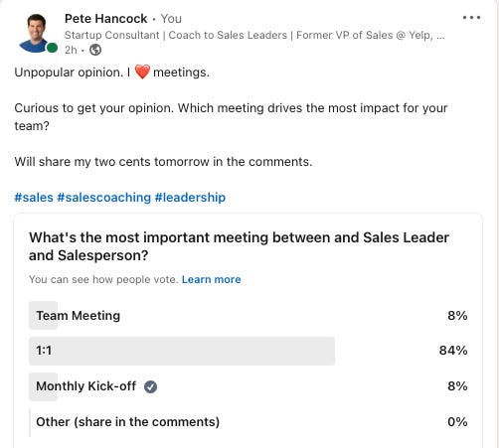The width and height of the screenshot is (499, 448).
Task: Select the 1:1 poll option
Action: tap(249, 351)
